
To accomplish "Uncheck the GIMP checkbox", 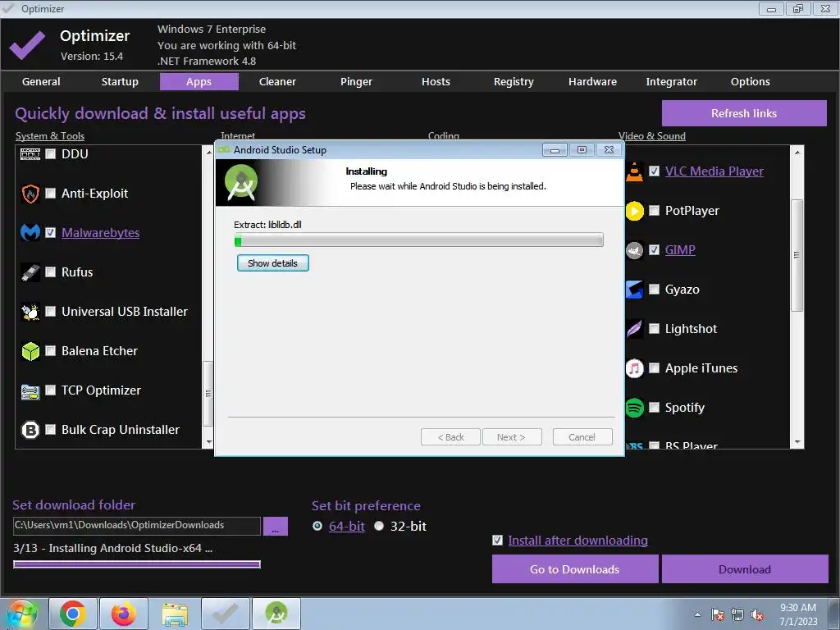I will (x=654, y=249).
